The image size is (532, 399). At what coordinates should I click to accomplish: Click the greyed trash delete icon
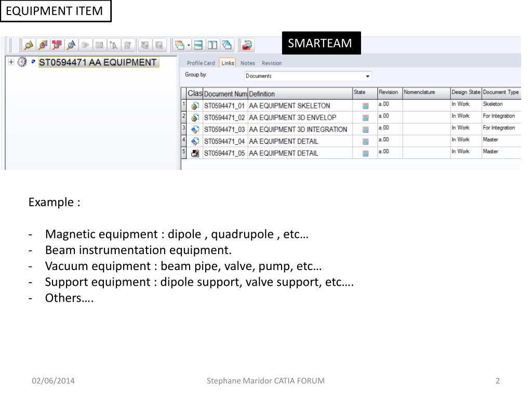coord(128,45)
